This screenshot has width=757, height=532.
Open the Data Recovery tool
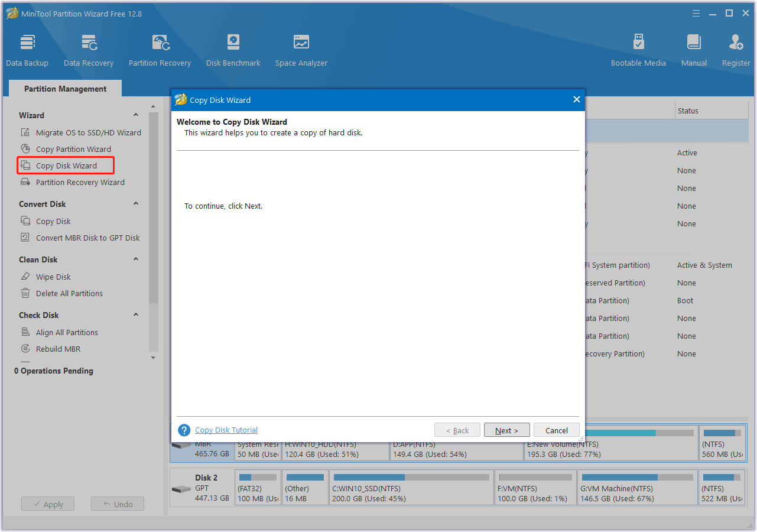[89, 51]
